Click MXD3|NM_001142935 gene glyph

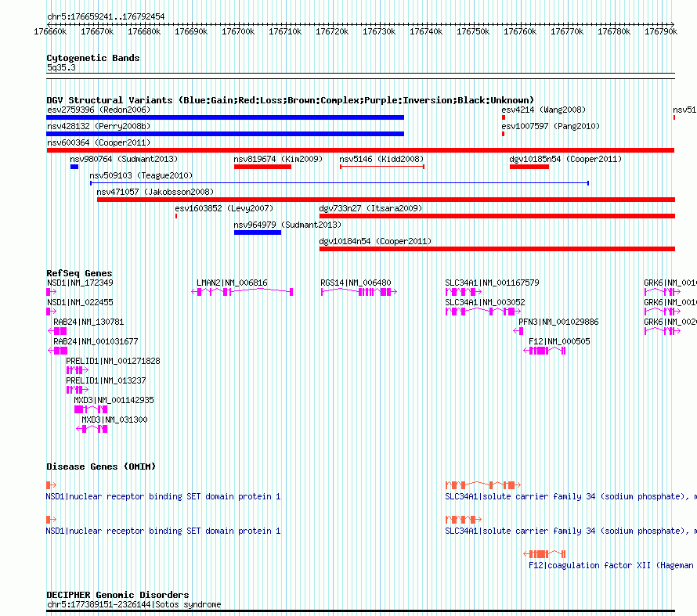click(91, 409)
